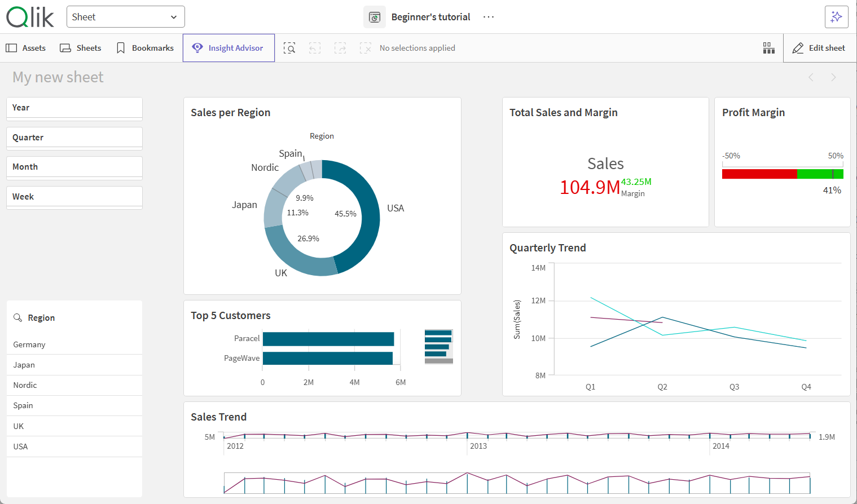Image resolution: width=857 pixels, height=504 pixels.
Task: Open the Sheet view dropdown
Action: tap(125, 17)
